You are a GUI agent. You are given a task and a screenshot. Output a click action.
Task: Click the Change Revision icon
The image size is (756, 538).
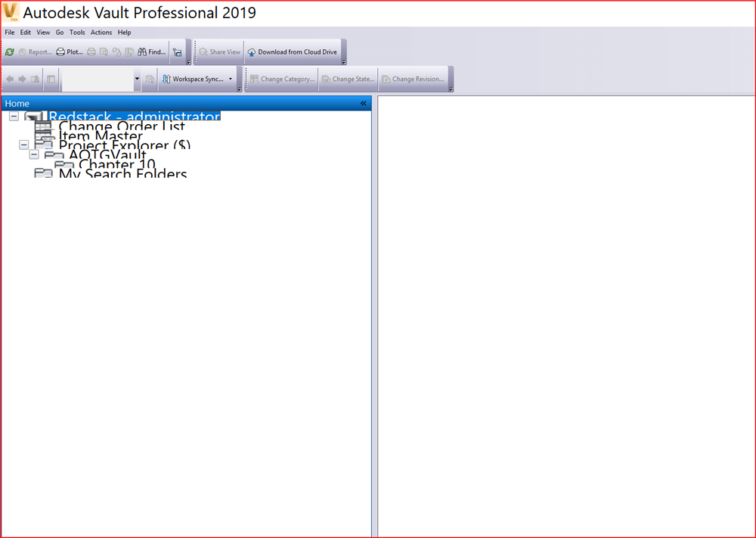[x=386, y=79]
